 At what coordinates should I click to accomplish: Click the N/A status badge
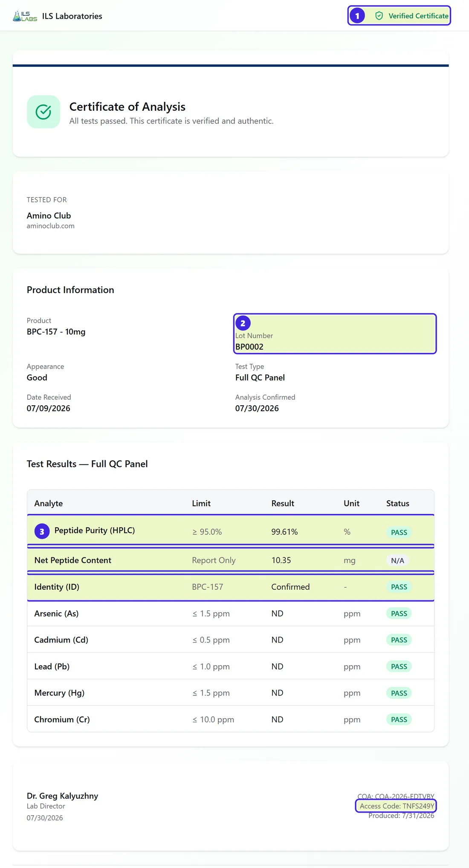(x=397, y=561)
